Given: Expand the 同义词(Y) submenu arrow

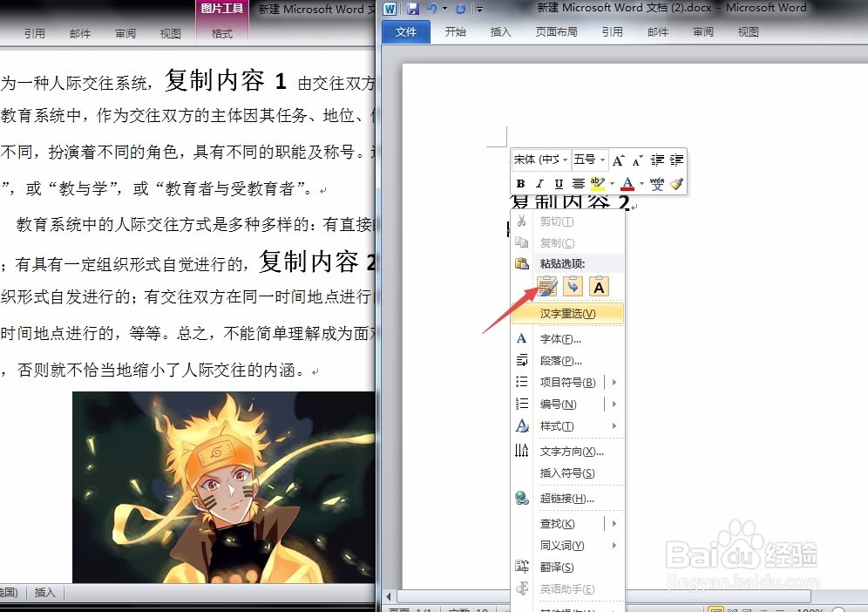Looking at the screenshot, I should pos(614,546).
